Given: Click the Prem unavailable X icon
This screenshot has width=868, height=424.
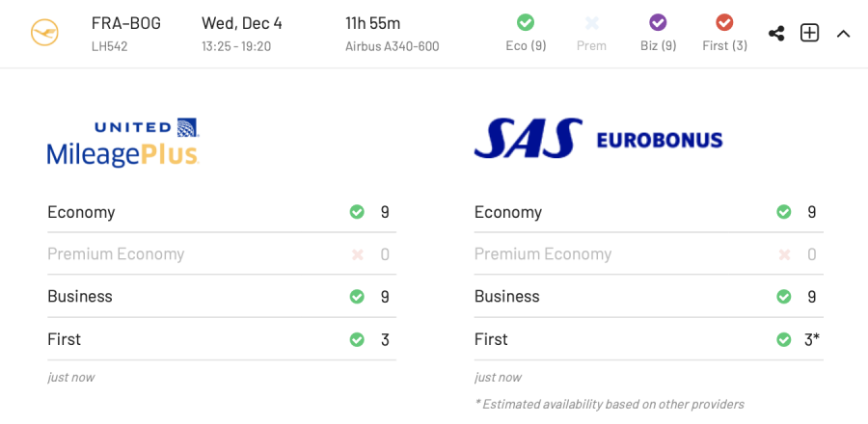Looking at the screenshot, I should [x=591, y=22].
